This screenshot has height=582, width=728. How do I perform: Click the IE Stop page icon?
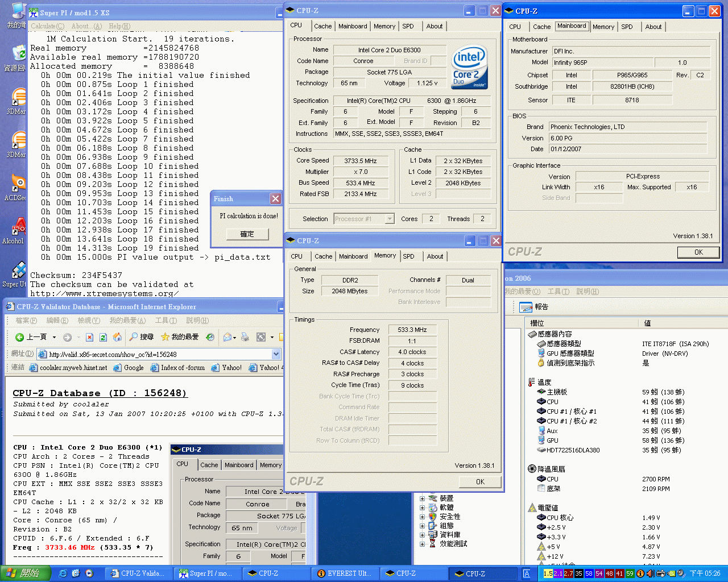(89, 337)
